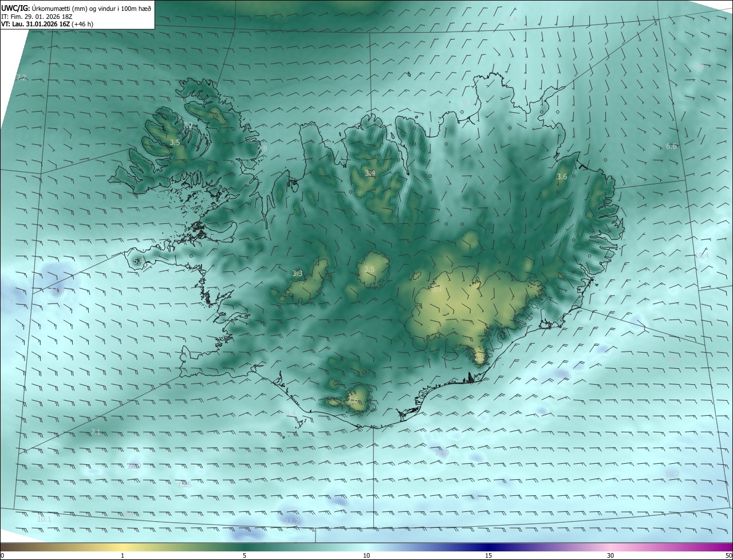The height and width of the screenshot is (560, 733).
Task: Click the 2.9 value east of the Westfjords
Action: pos(262,149)
